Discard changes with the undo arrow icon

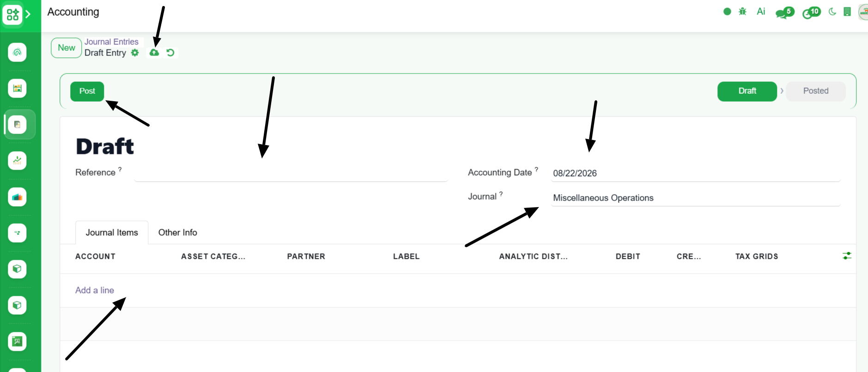170,53
